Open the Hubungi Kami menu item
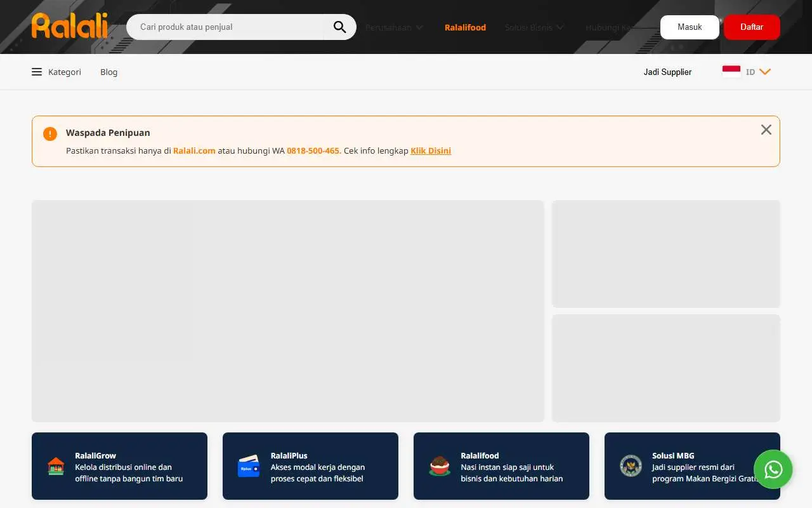The image size is (812, 508). click(x=609, y=27)
